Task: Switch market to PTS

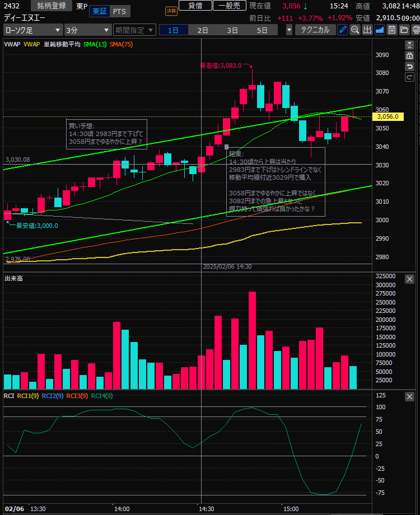Action: coord(119,12)
